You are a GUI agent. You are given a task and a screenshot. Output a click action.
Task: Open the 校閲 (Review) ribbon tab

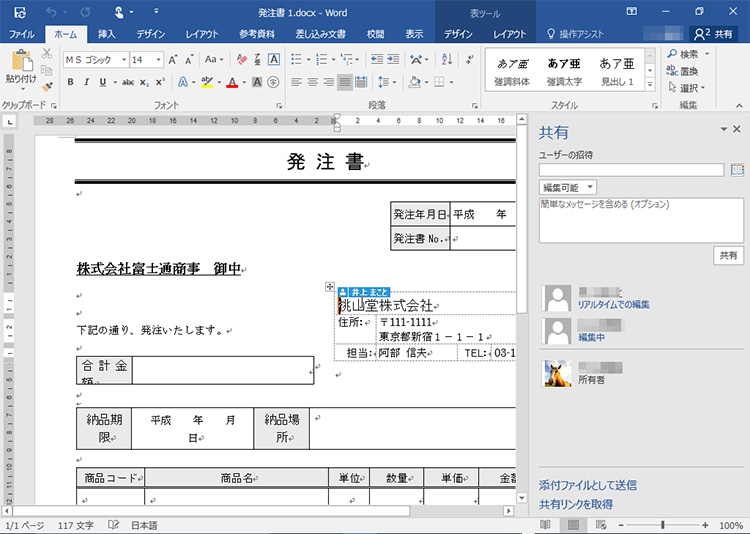point(375,34)
